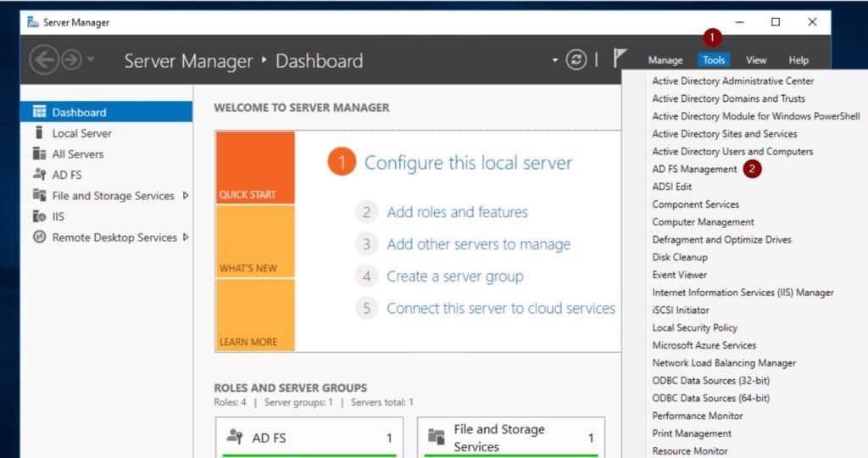Select Disk Cleanup menu entry
868x458 pixels.
pos(680,258)
